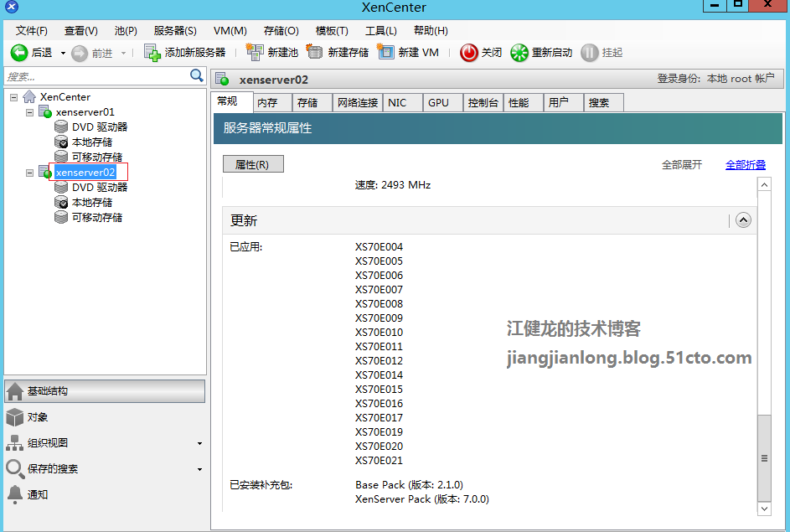The image size is (790, 532).
Task: Click the Notifications (通知) bell icon
Action: tap(14, 495)
